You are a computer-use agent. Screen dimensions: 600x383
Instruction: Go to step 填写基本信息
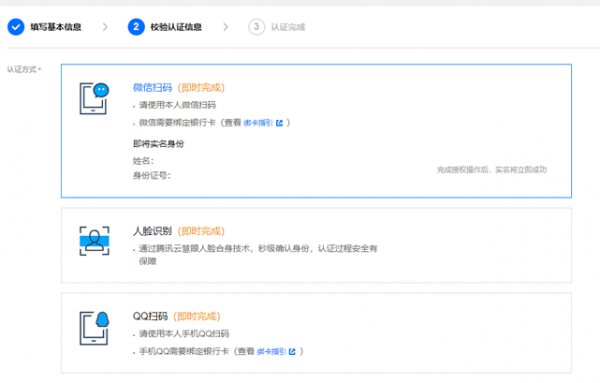pos(56,27)
